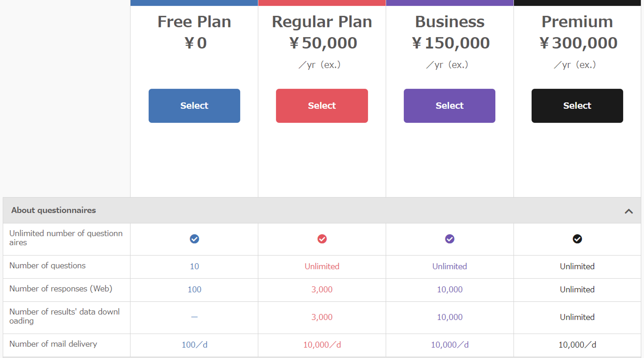Viewport: 644px width, 358px height.
Task: Choose the Business plan Select button
Action: tap(450, 106)
